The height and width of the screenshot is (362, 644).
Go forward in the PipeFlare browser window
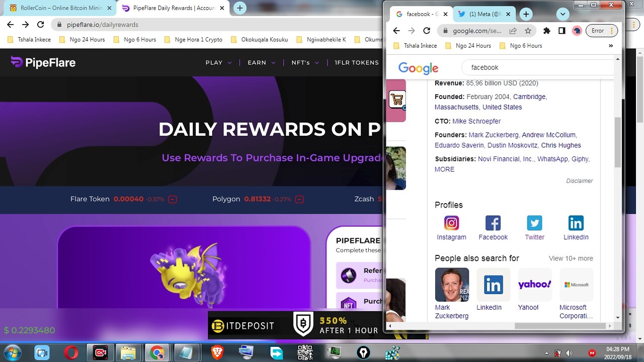coord(26,24)
